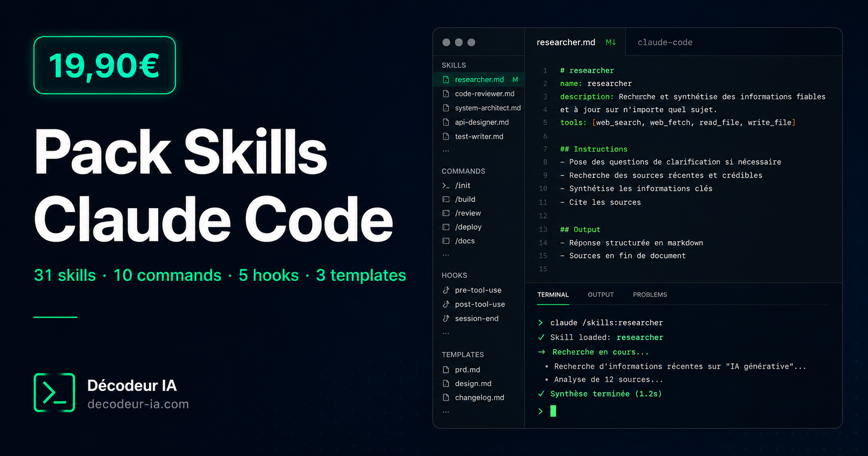Click the 19,90€ price badge

pos(105,65)
